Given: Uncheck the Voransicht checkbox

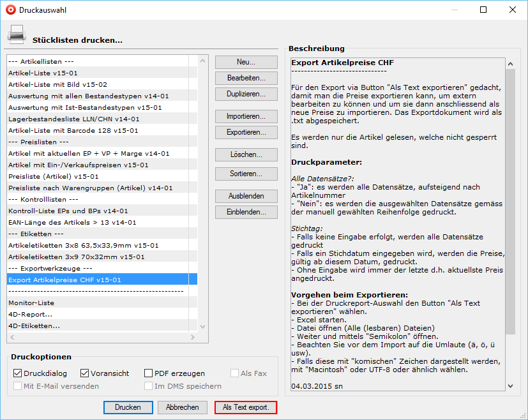Looking at the screenshot, I should tap(85, 373).
